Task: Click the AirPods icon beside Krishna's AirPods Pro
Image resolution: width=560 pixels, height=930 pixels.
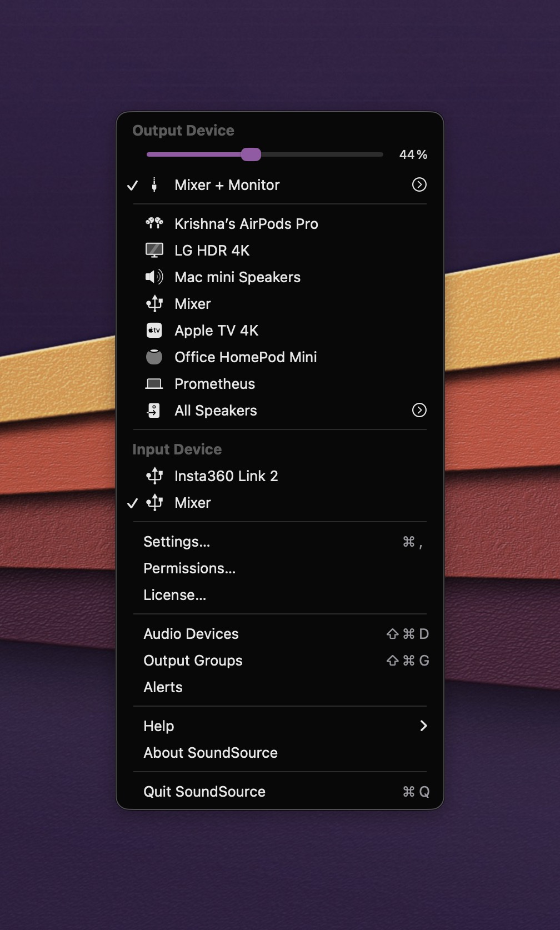Action: [154, 223]
